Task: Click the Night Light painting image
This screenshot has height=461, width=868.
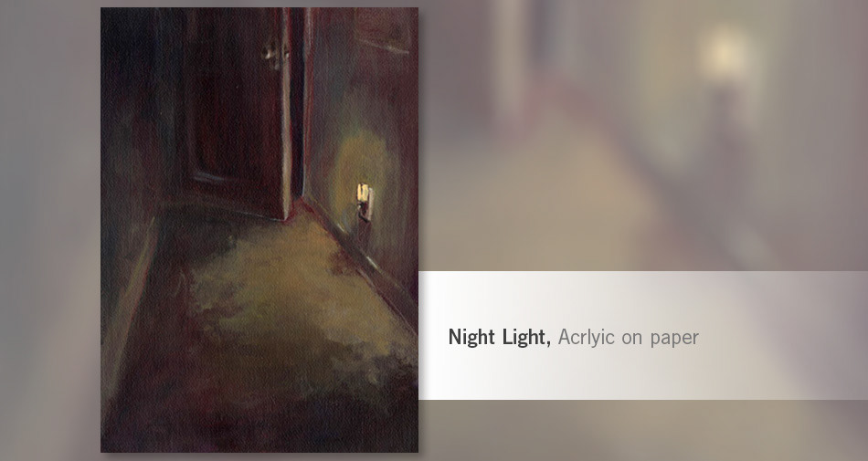Action: click(259, 230)
